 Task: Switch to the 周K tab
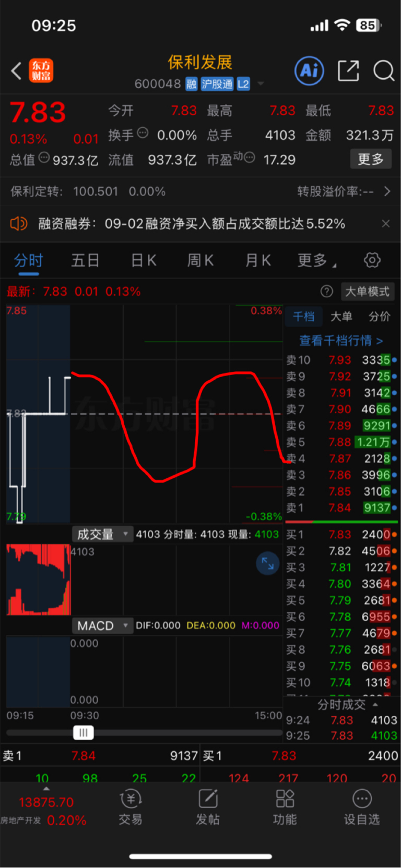point(200,260)
